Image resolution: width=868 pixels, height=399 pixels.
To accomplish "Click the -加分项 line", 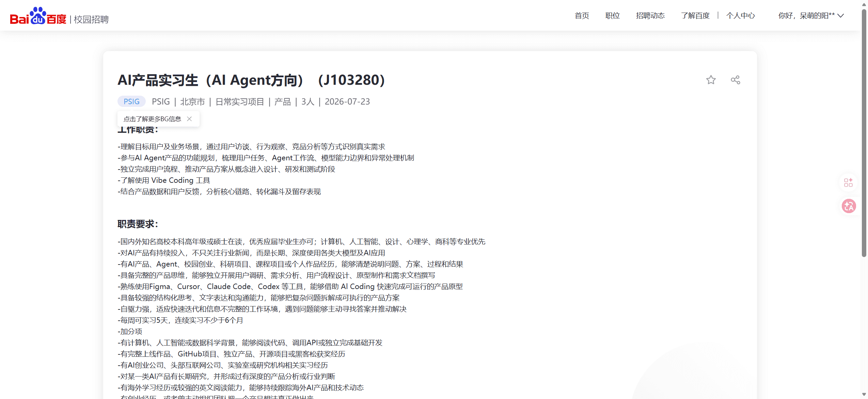I will point(130,332).
